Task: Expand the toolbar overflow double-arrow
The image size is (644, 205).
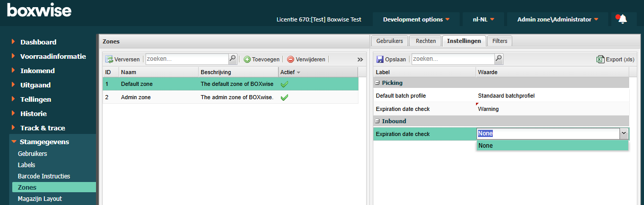Action: click(x=360, y=59)
